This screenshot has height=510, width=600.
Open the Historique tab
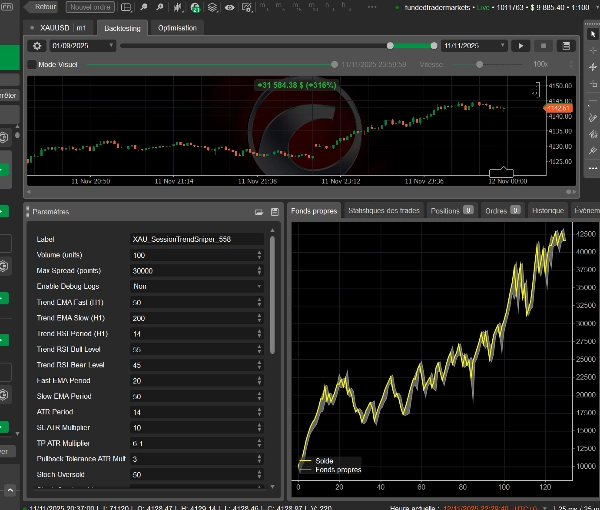[x=548, y=211]
